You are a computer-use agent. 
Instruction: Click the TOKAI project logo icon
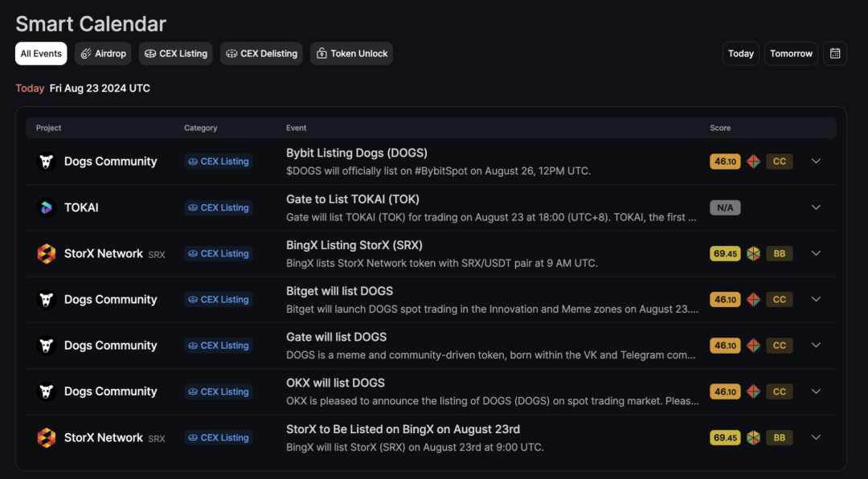pos(47,207)
